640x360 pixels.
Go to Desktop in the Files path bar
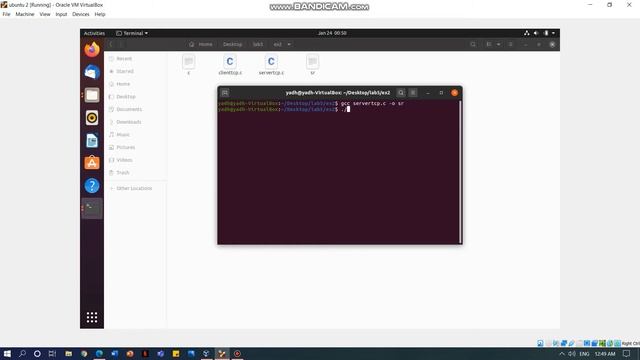pos(232,44)
